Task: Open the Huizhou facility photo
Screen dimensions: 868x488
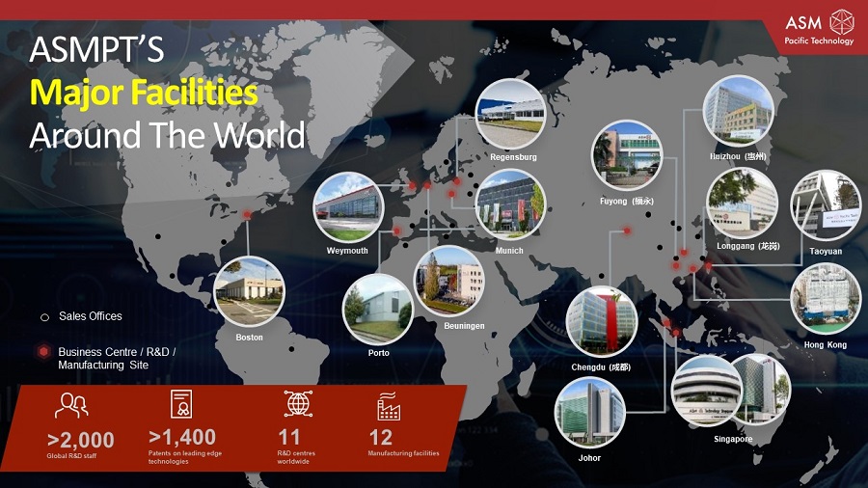Action: (738, 111)
